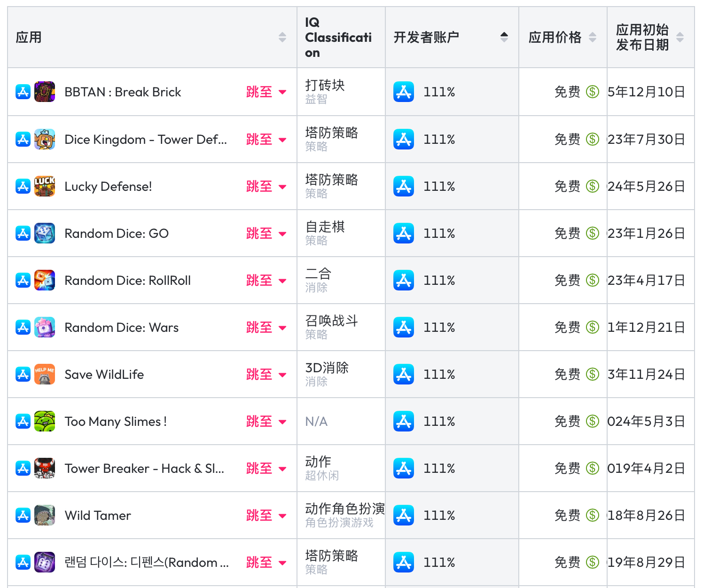Screen dimensions: 703x588
Task: Click App Store badge beside Lucky Defense! name
Action: click(x=23, y=186)
